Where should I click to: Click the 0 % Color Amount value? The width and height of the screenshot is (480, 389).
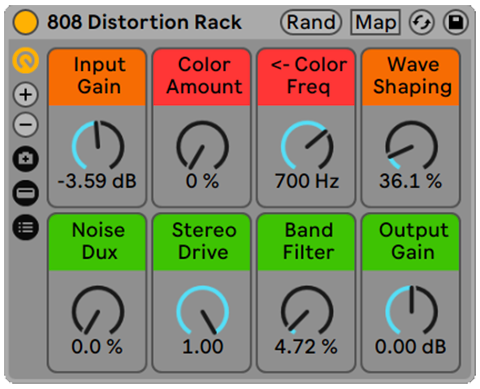[202, 181]
